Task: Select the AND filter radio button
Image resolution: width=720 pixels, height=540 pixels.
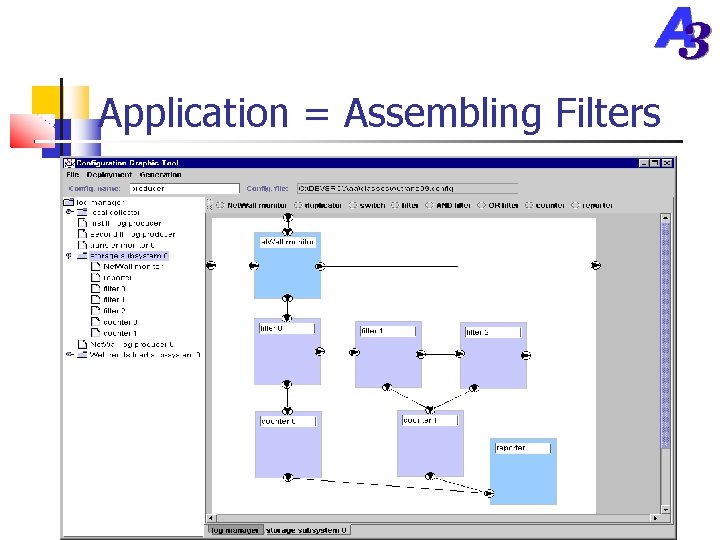Action: pos(429,205)
